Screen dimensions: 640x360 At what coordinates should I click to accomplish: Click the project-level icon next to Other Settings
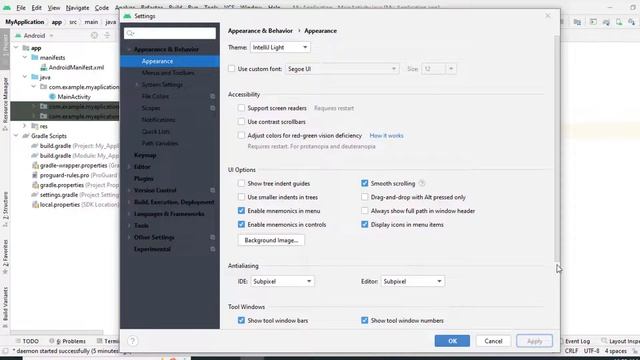click(213, 237)
